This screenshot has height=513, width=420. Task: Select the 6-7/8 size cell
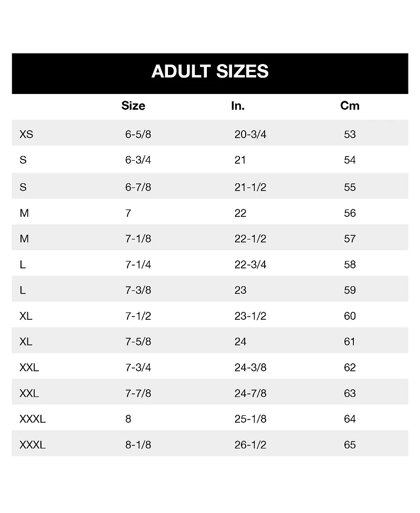138,187
